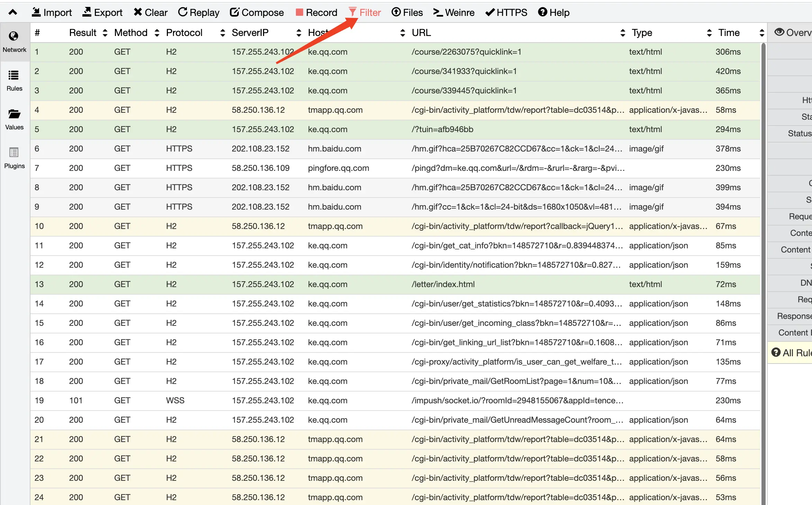Open the Plugins sidebar section
Screen dimensions: 812x505
click(x=14, y=158)
